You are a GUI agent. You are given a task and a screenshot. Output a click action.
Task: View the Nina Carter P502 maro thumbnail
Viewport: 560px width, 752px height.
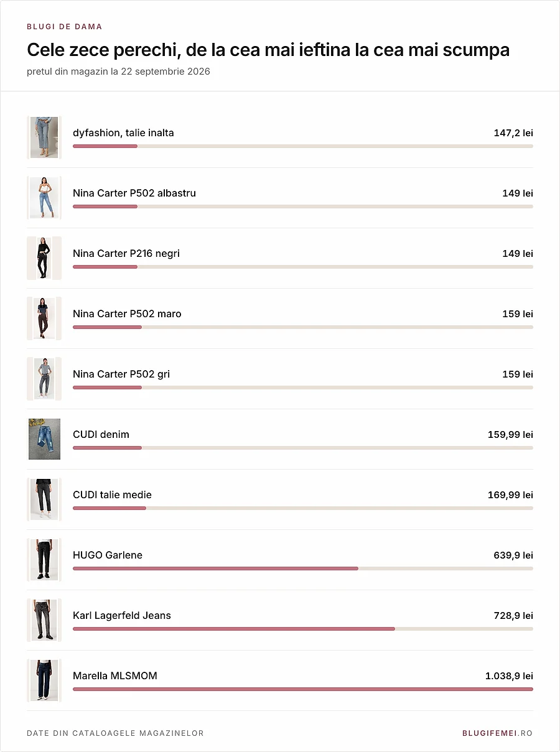[x=44, y=318]
